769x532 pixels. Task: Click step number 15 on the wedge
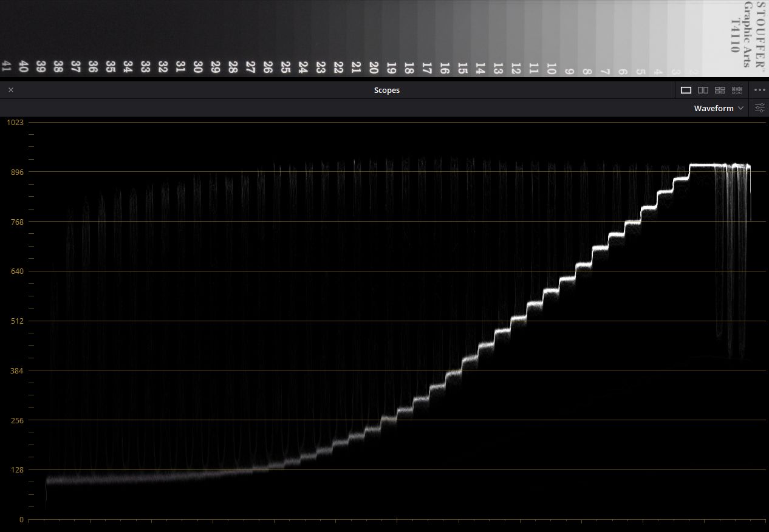click(x=462, y=68)
